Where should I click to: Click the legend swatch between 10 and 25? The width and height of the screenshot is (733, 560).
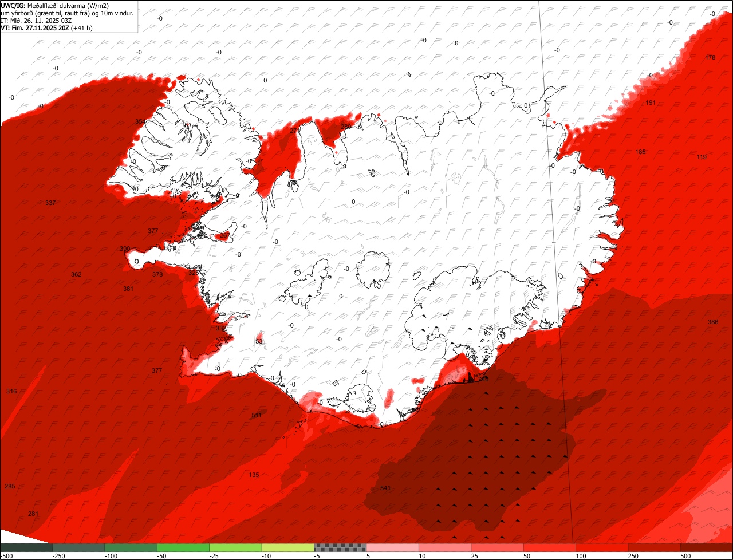(445, 547)
